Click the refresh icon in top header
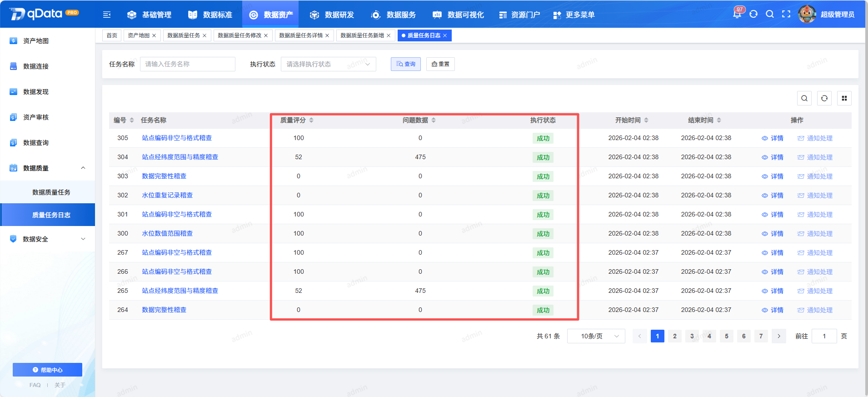The width and height of the screenshot is (868, 397). pyautogui.click(x=753, y=14)
